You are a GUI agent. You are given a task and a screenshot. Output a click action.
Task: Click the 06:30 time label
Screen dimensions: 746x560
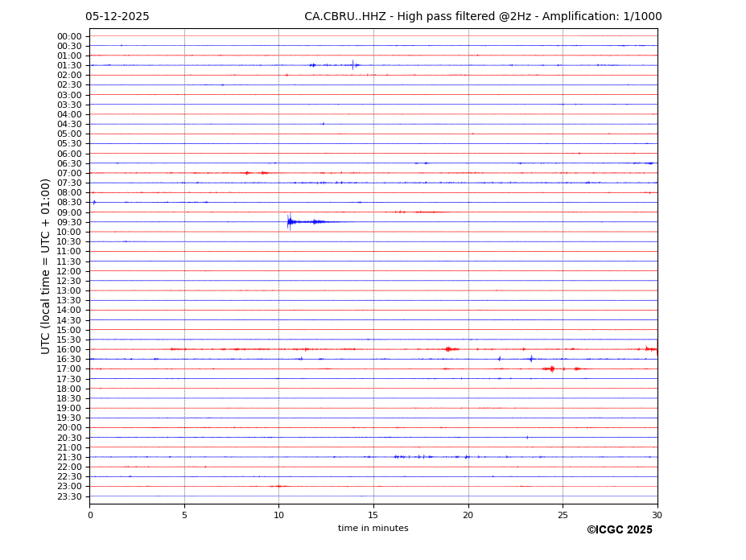click(x=69, y=163)
